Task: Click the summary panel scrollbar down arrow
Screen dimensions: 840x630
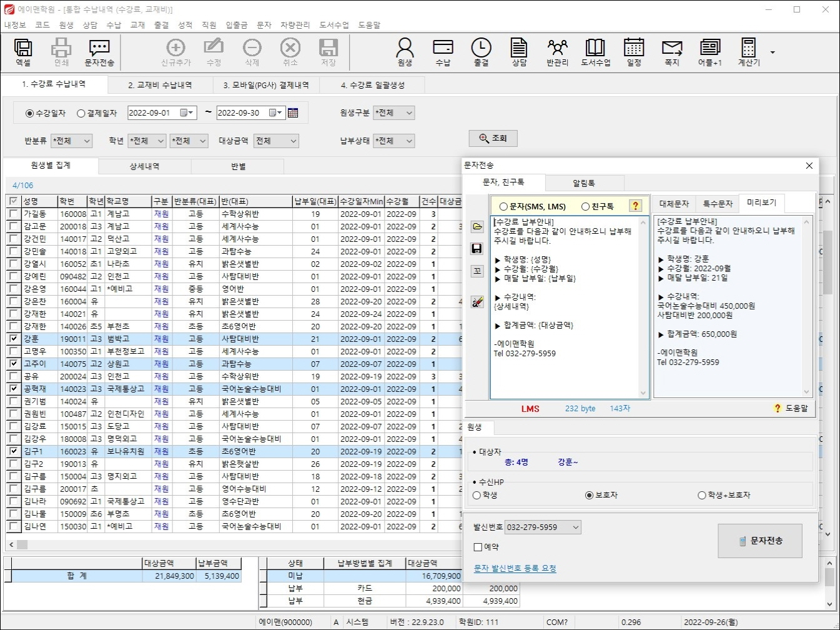Action: tap(829, 604)
